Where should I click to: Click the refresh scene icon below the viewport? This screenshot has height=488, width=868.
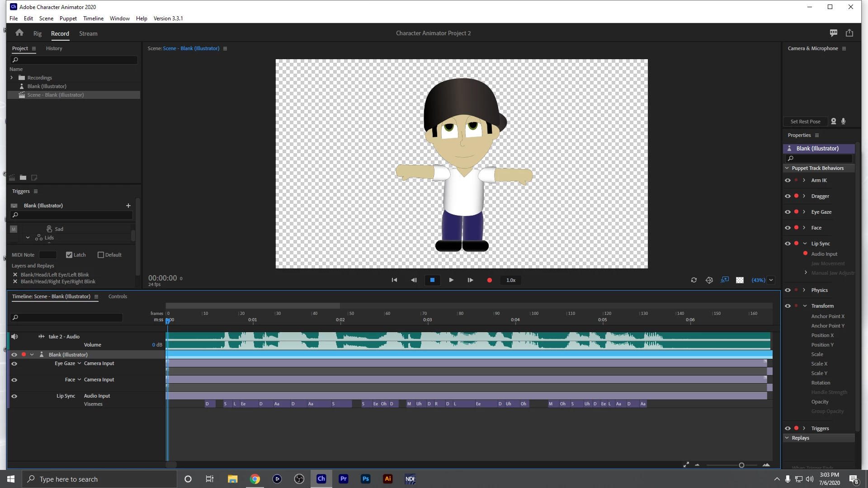coord(693,280)
